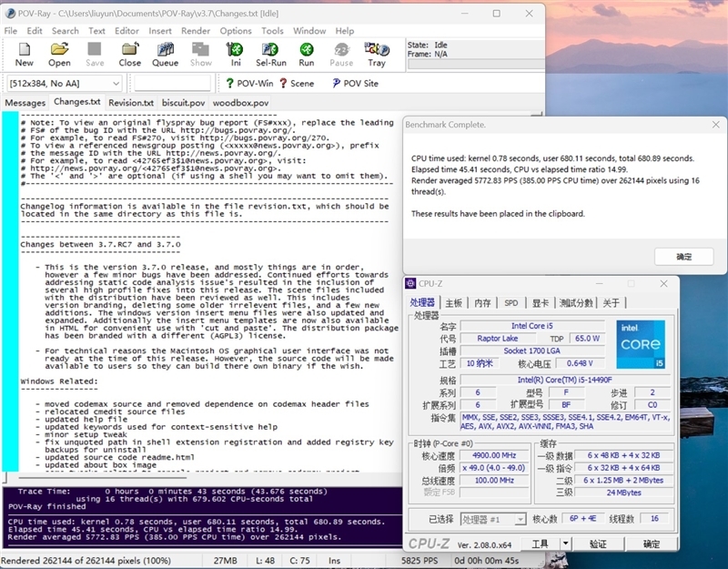Send POV-Ray to tray with the Tray toggle
Screen dimensions: 728x569
pyautogui.click(x=376, y=53)
